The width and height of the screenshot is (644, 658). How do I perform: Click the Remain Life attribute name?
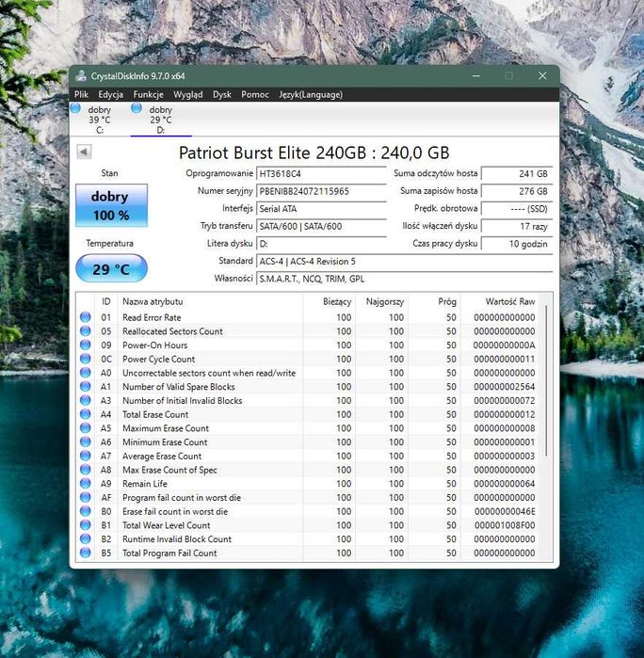coord(145,484)
